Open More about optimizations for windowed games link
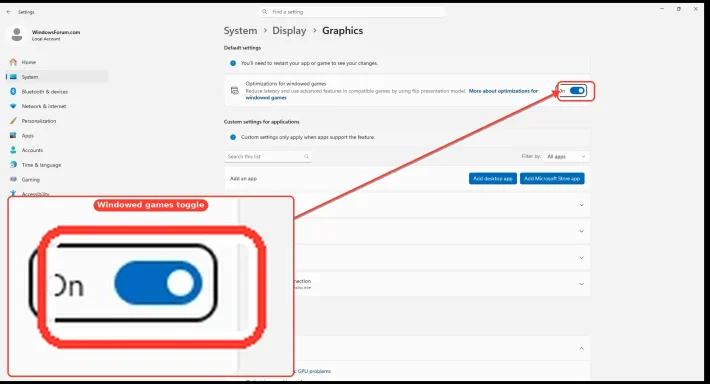 click(503, 91)
